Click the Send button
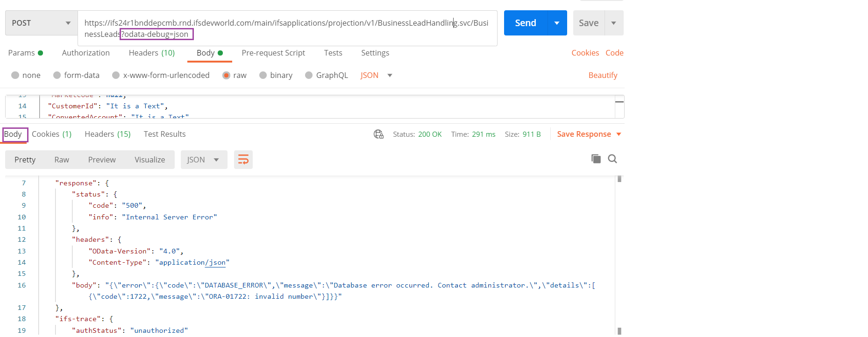The height and width of the screenshot is (337, 868). [x=525, y=23]
